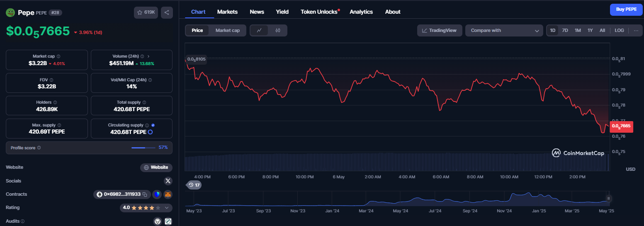Click the 3.96% (1d) price change text

tap(90, 32)
